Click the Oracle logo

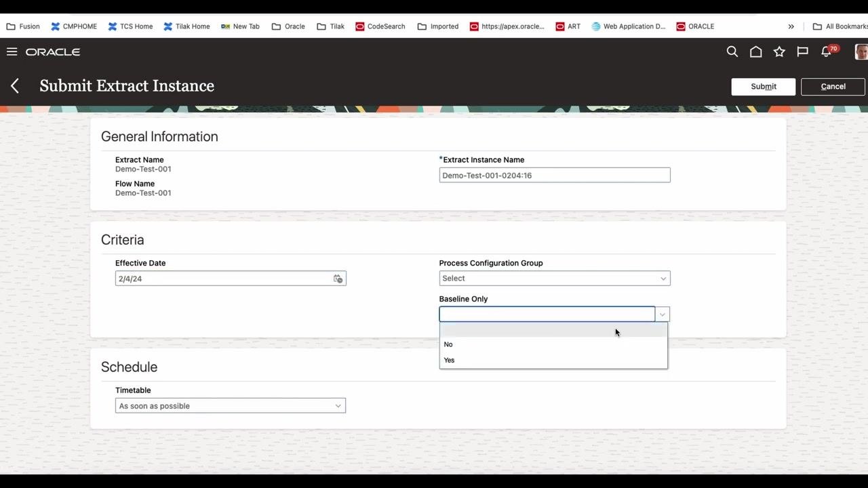[x=53, y=52]
